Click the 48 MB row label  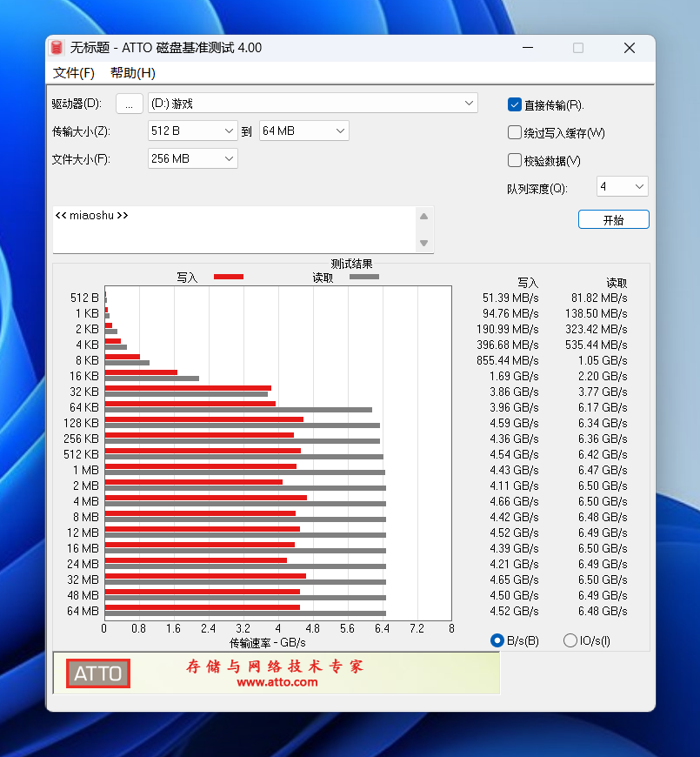click(x=83, y=595)
